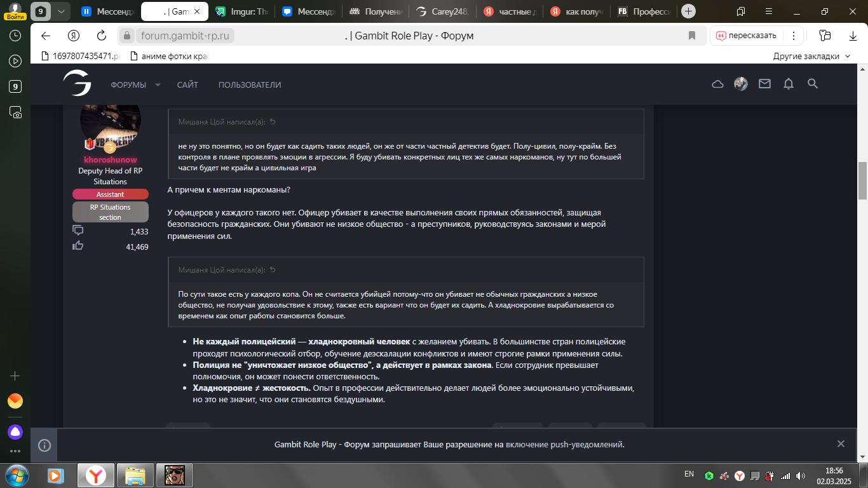Screen dimensions: 868x488
Task: Dismiss the push-notification permission banner
Action: [x=841, y=444]
